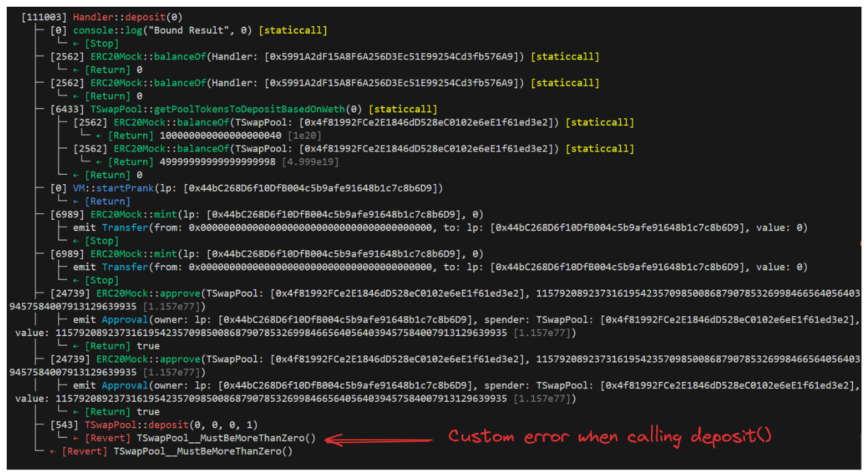Click the red "Custom error when calling deposit()" annotation
Screen dimensions: 868x476
[x=610, y=436]
